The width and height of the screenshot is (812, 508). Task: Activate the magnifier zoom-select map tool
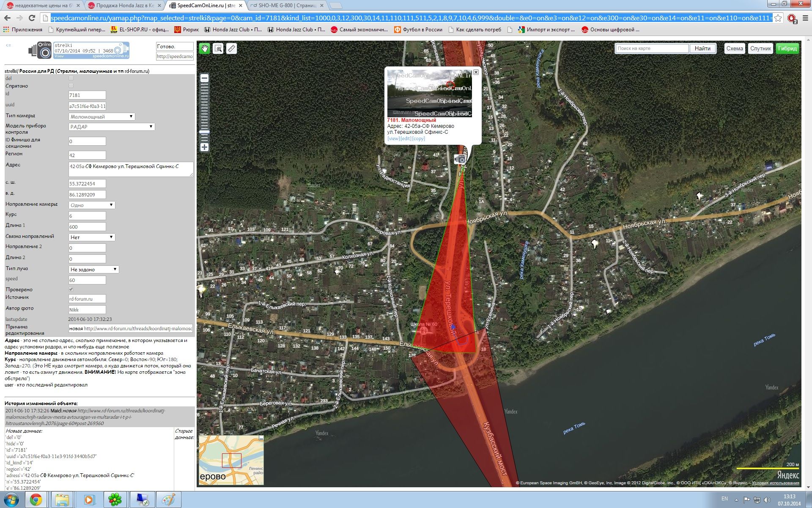click(x=218, y=49)
